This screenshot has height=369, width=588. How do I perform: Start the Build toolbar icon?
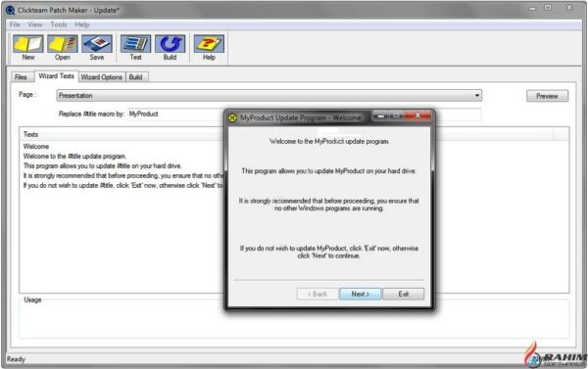click(x=170, y=48)
